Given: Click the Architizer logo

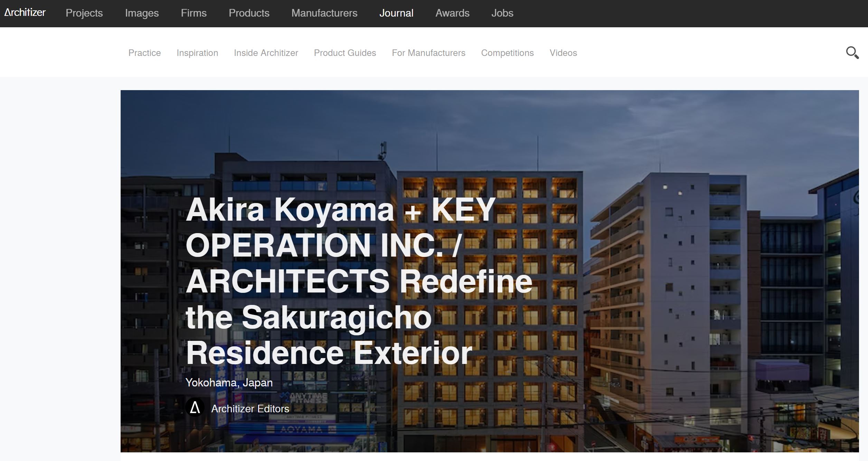Looking at the screenshot, I should (x=25, y=13).
